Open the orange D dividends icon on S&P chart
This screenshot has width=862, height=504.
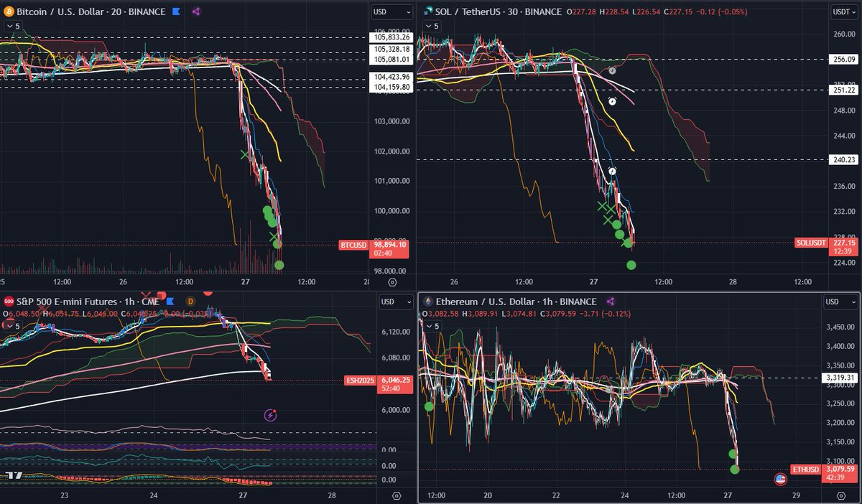pos(190,302)
